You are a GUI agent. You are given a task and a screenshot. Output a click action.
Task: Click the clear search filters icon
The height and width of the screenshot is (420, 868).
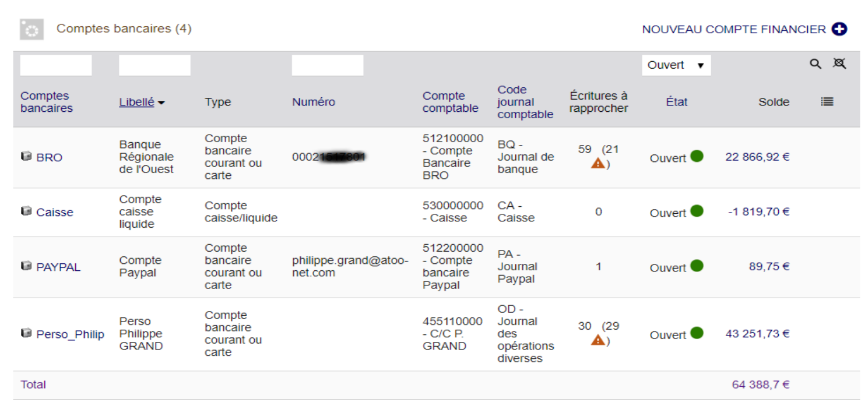(x=839, y=63)
